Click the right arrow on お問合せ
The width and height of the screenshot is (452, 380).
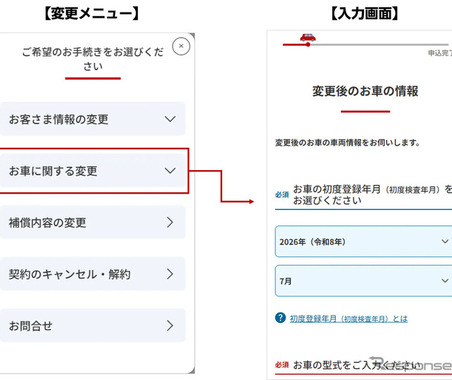coord(170,326)
